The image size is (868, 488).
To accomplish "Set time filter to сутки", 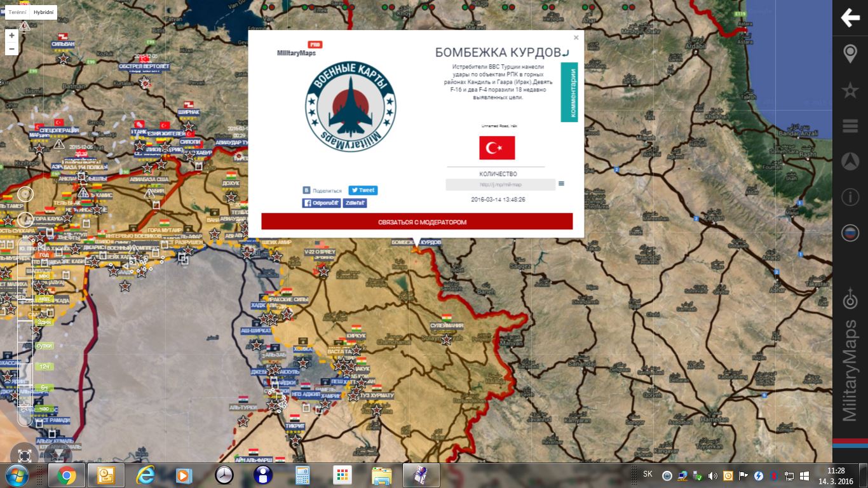I will coord(44,346).
